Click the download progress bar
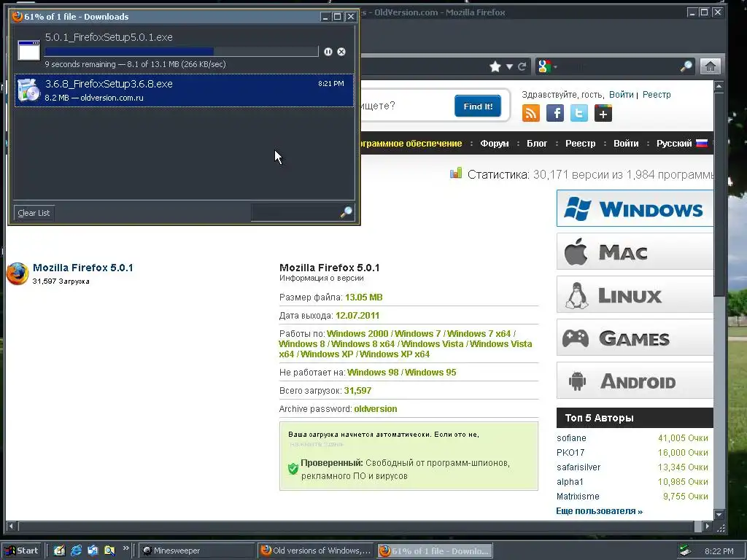 click(x=182, y=52)
